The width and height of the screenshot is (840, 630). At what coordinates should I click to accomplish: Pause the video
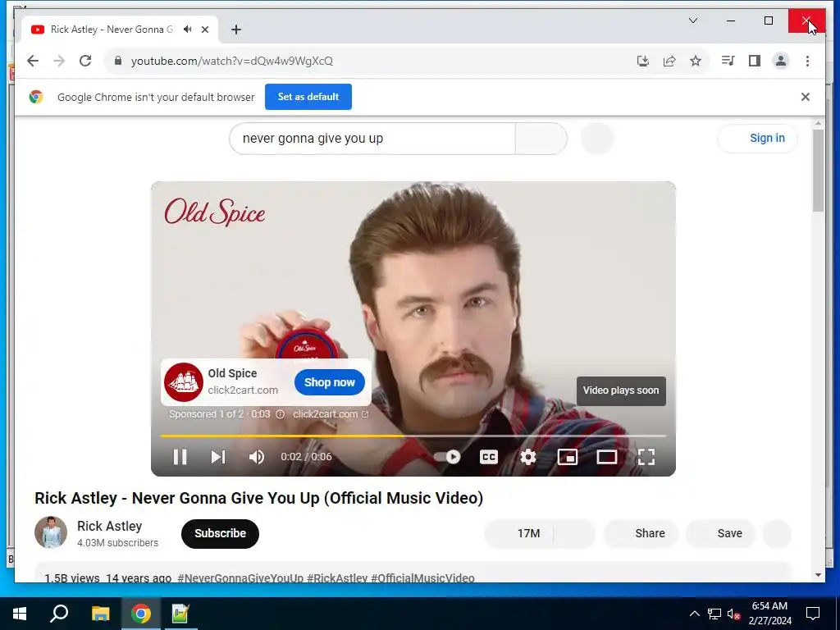tap(180, 457)
